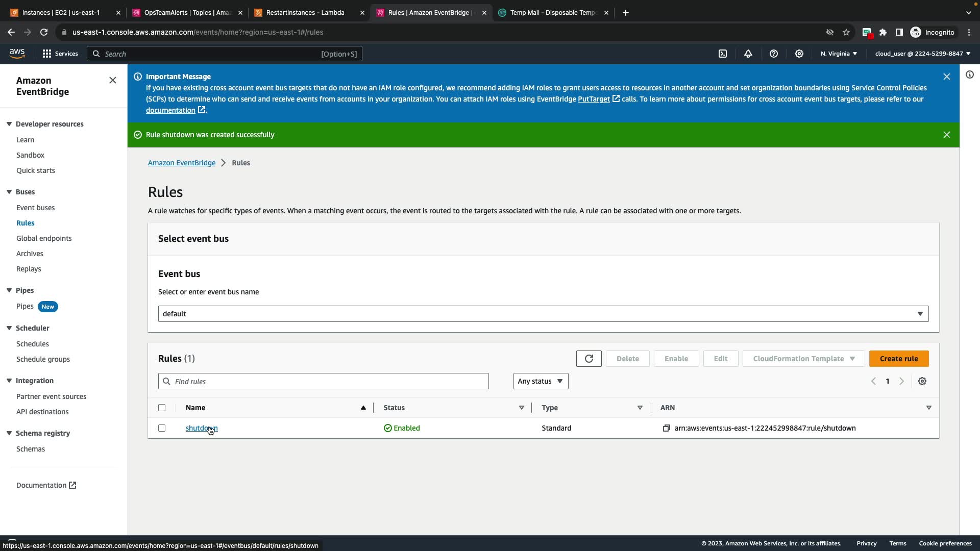
Task: Switch to RestartInstances Lambda browser tab
Action: coord(305,13)
